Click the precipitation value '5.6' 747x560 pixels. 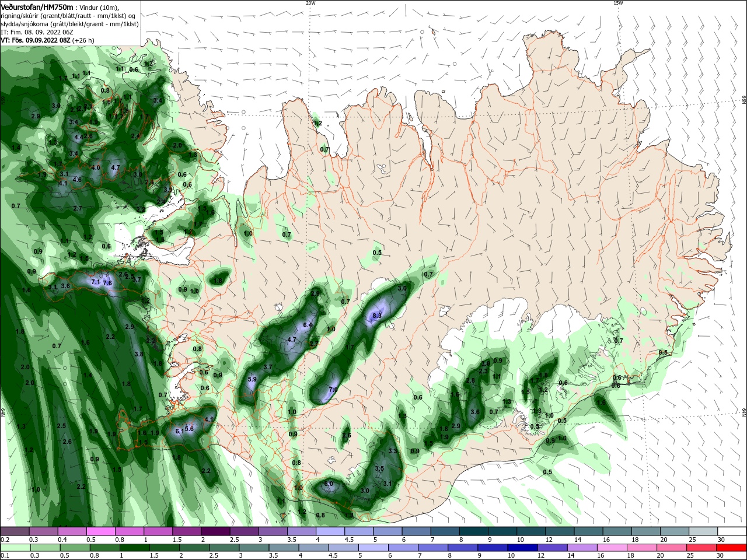189,429
